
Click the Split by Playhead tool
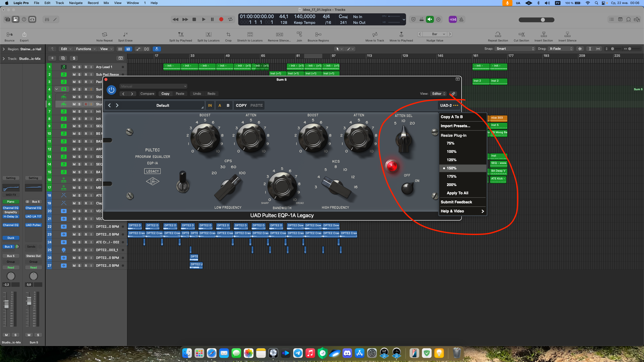180,34
